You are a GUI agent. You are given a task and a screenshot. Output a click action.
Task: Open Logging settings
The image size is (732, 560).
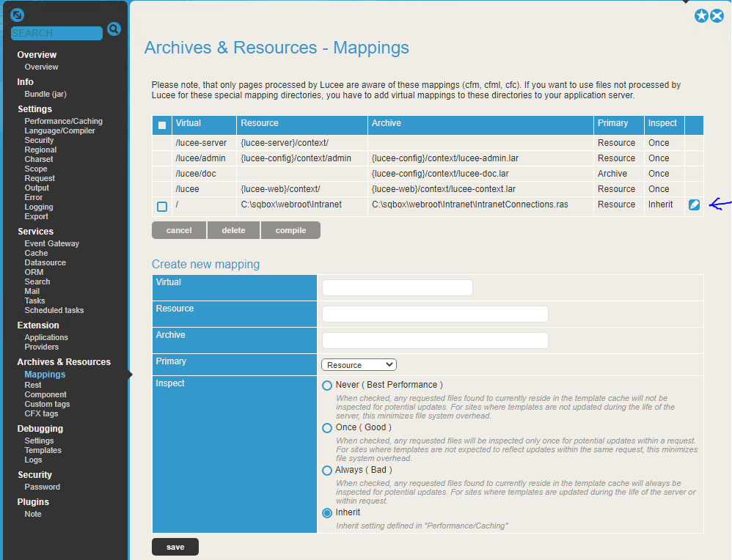[39, 207]
